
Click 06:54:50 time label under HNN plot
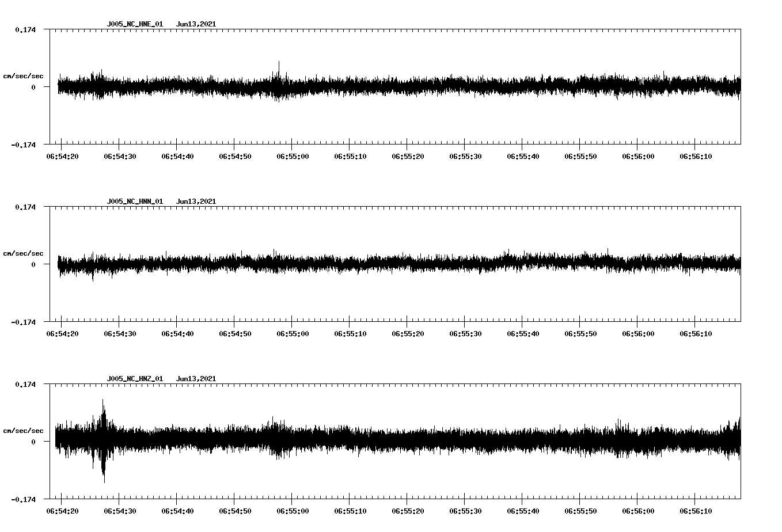coord(235,333)
